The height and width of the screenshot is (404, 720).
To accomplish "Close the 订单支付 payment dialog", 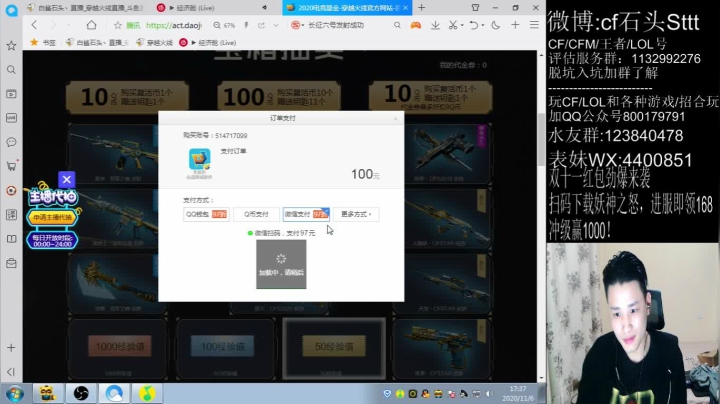I will 396,118.
